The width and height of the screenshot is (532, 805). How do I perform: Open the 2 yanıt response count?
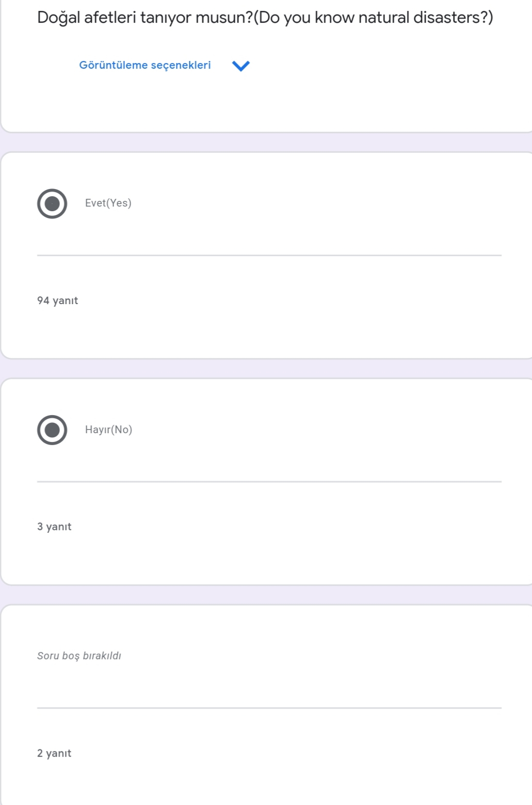54,753
